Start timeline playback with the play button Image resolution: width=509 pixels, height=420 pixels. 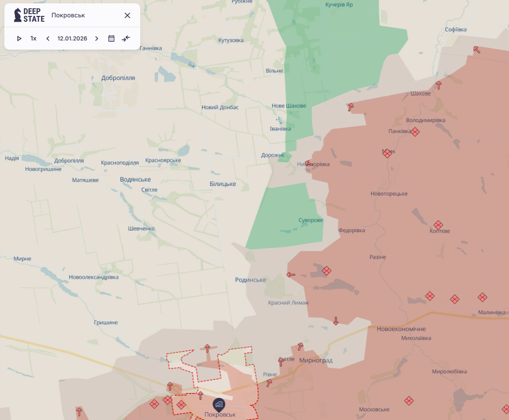19,39
